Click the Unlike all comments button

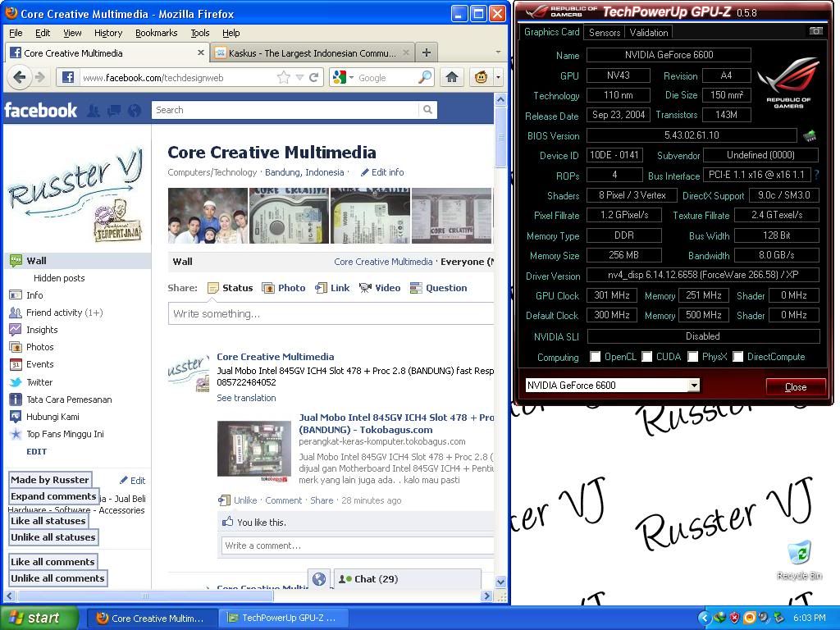pyautogui.click(x=58, y=578)
